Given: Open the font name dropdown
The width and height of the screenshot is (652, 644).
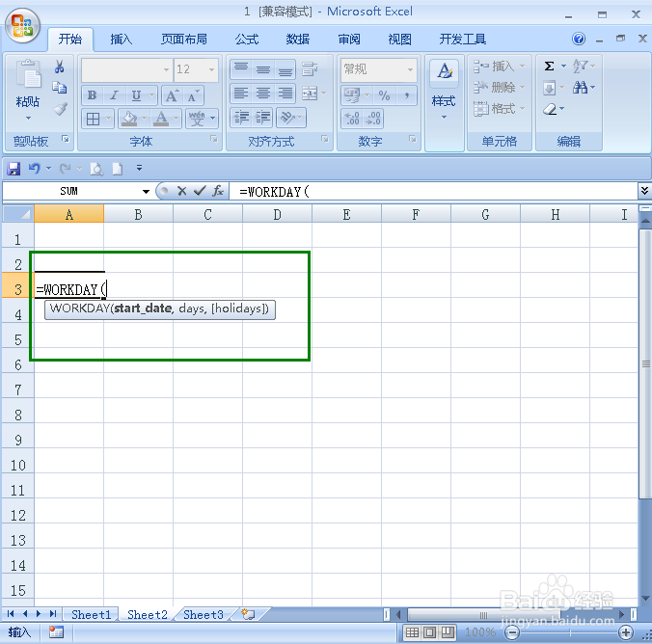Looking at the screenshot, I should [x=166, y=69].
